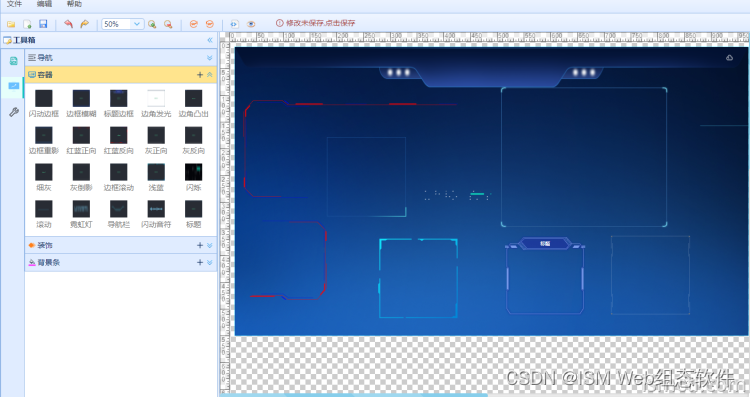Click the eye preview toolbar icon
This screenshot has height=397, width=750.
click(x=251, y=24)
